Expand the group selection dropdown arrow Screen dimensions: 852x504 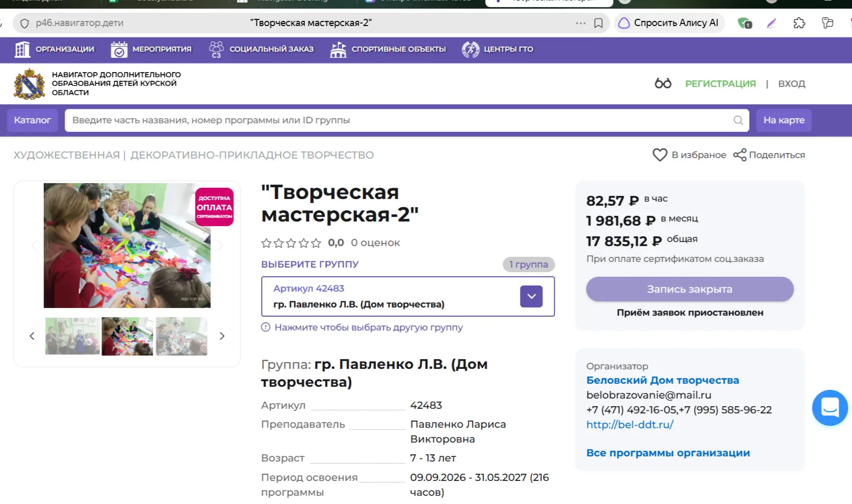[531, 296]
